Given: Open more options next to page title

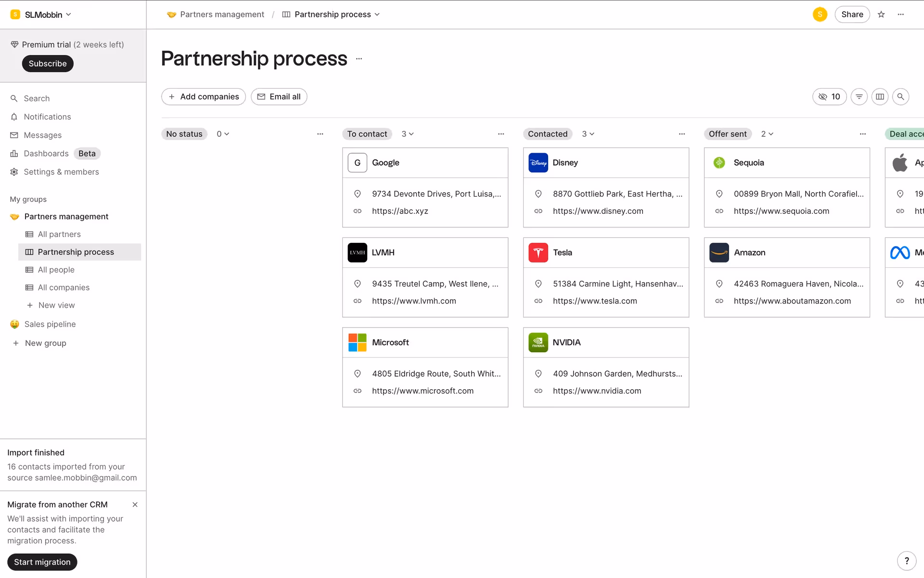Looking at the screenshot, I should coord(359,59).
